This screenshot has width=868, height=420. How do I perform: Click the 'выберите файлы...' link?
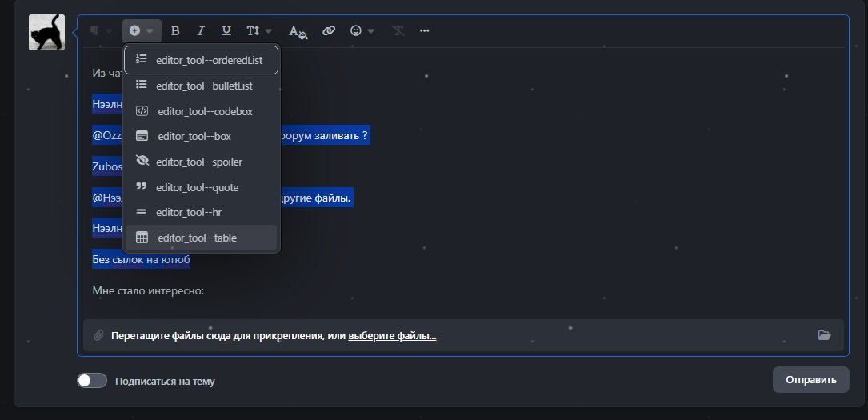pyautogui.click(x=392, y=336)
